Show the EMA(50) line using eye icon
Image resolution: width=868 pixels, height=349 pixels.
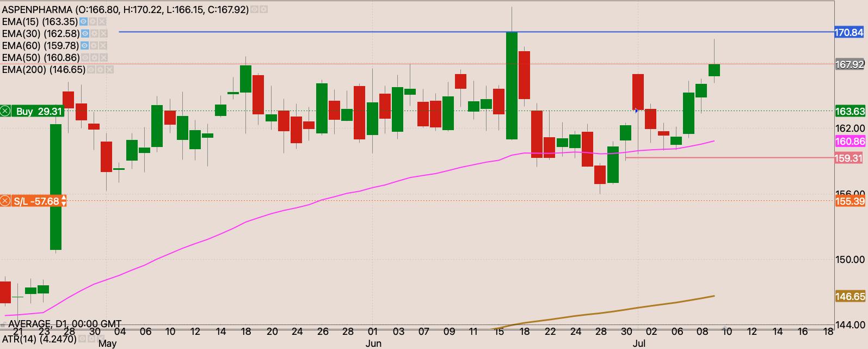85,58
